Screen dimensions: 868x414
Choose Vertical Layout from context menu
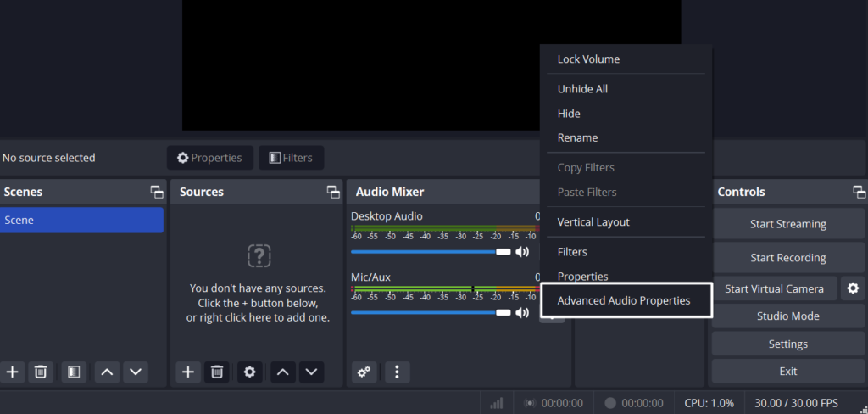pyautogui.click(x=593, y=222)
